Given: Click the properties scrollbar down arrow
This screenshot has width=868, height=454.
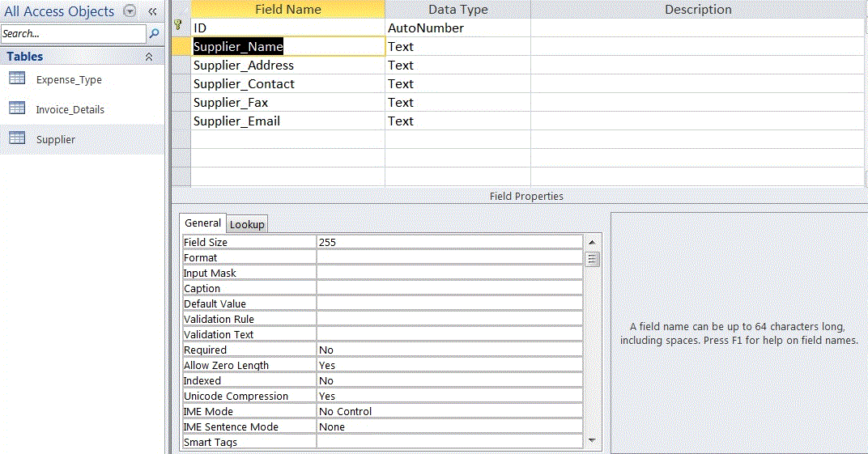Looking at the screenshot, I should 593,441.
